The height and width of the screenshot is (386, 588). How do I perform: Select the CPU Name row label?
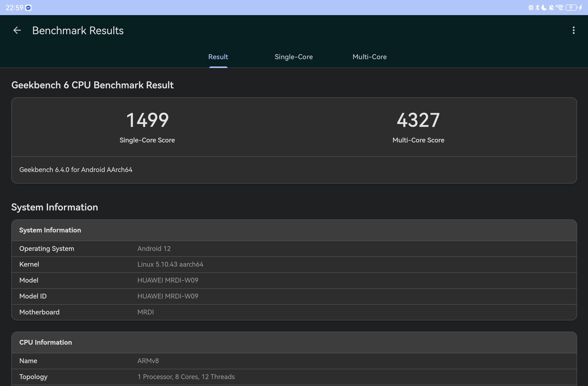pyautogui.click(x=28, y=361)
